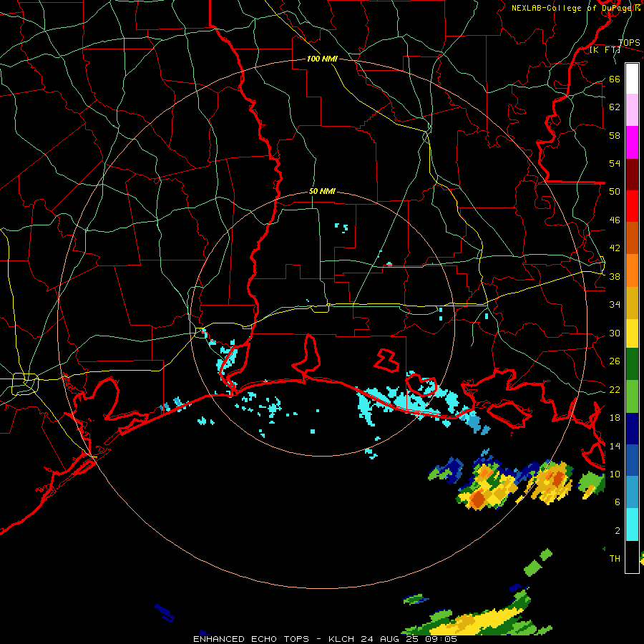Click the legend value 14
The height and width of the screenshot is (644, 644).
pos(615,446)
